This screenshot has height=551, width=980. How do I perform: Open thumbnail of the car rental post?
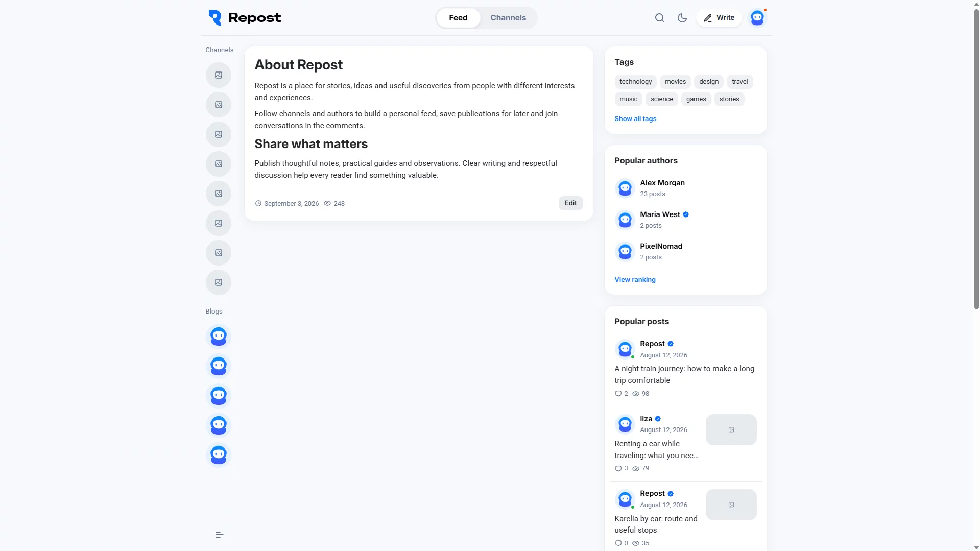pos(731,429)
